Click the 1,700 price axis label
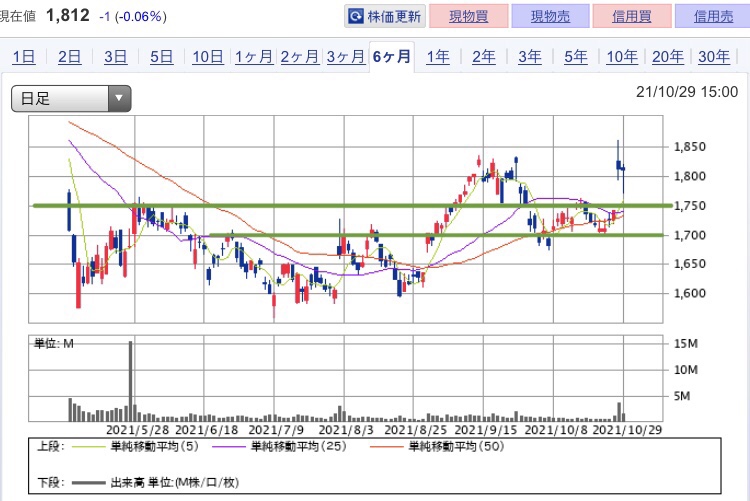Image resolution: width=750 pixels, height=501 pixels. point(689,235)
